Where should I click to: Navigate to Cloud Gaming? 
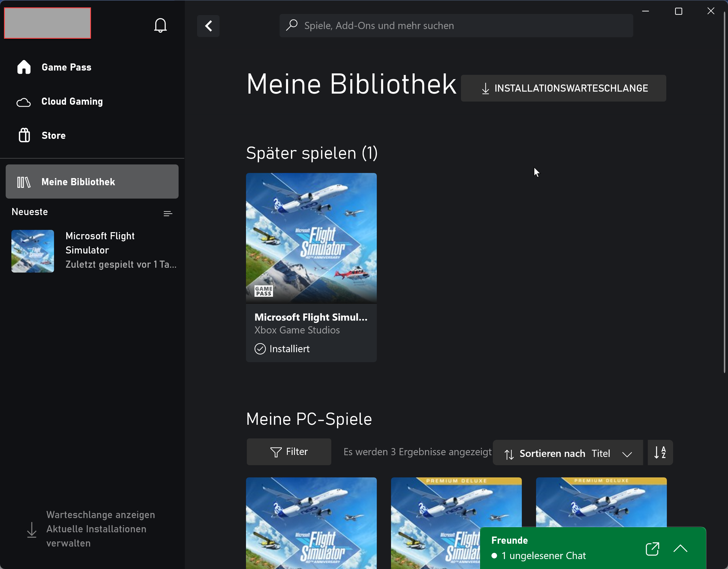[x=72, y=101]
